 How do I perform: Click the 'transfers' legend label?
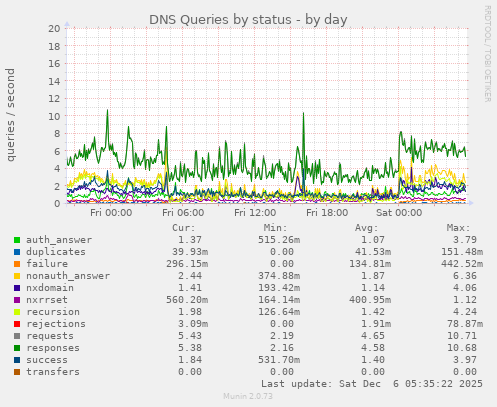[53, 372]
